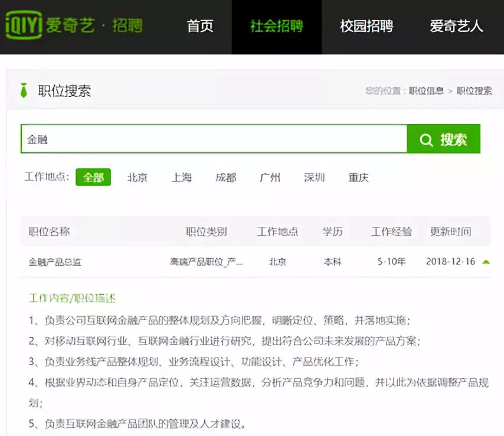Open the 校园招聘 tab
Viewport: 504px width, 436px height.
coord(366,27)
